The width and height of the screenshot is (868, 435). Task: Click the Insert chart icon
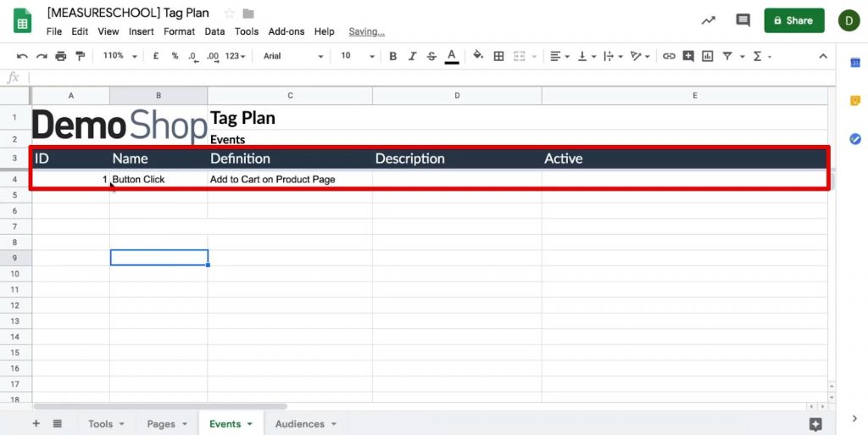[x=708, y=56]
